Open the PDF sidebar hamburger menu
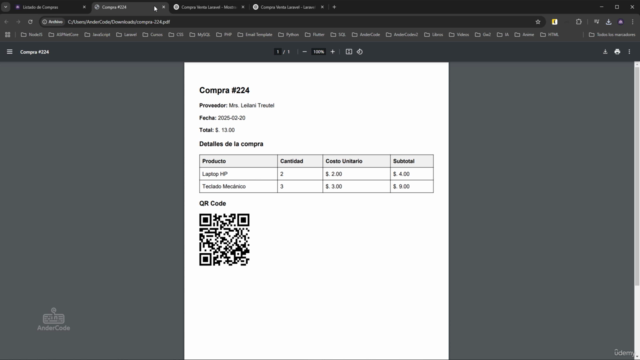This screenshot has height=360, width=640. (x=9, y=52)
